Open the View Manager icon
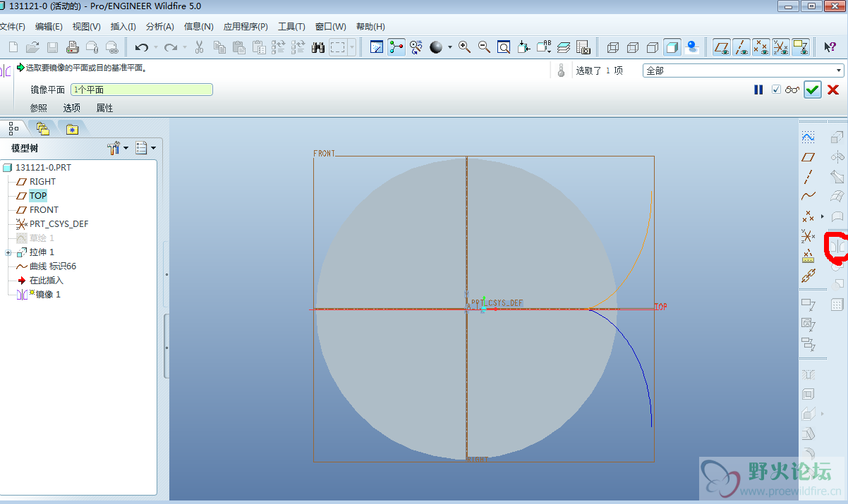Viewport: 848px width, 504px height. [583, 47]
